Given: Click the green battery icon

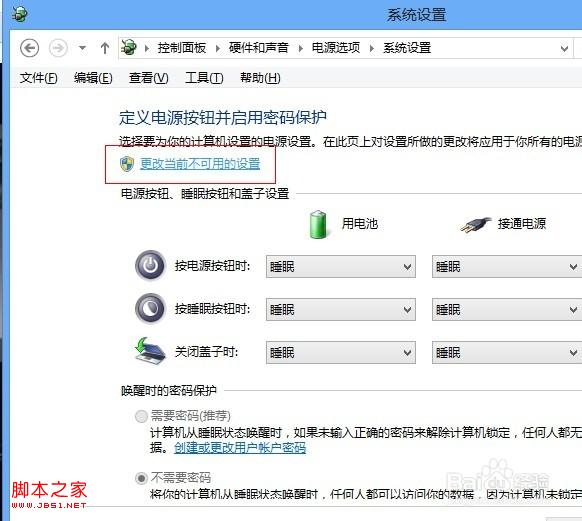Looking at the screenshot, I should coord(318,224).
